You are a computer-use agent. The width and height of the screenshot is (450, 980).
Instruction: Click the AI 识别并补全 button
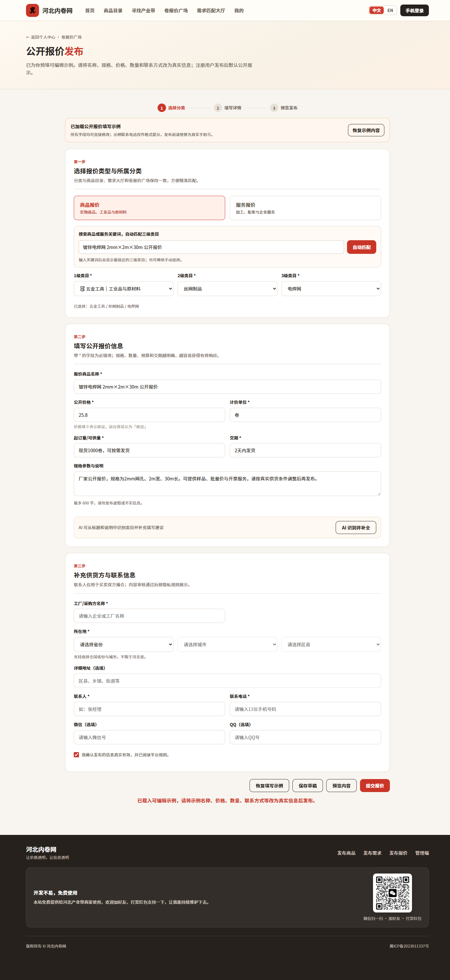point(355,527)
